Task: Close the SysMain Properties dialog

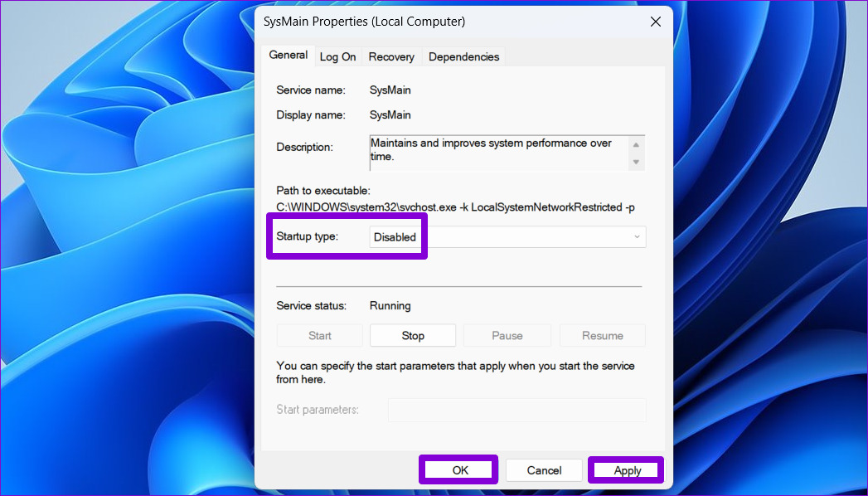Action: [656, 22]
